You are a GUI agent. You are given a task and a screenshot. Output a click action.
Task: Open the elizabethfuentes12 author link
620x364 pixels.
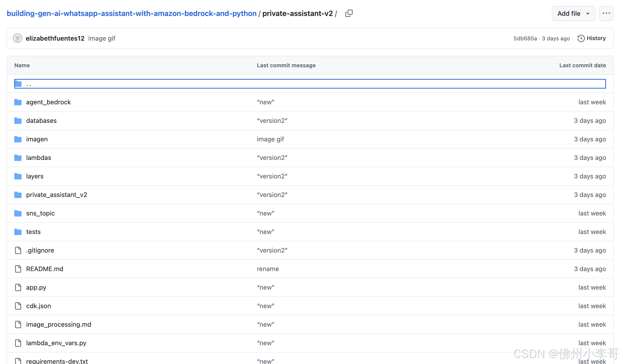click(55, 38)
